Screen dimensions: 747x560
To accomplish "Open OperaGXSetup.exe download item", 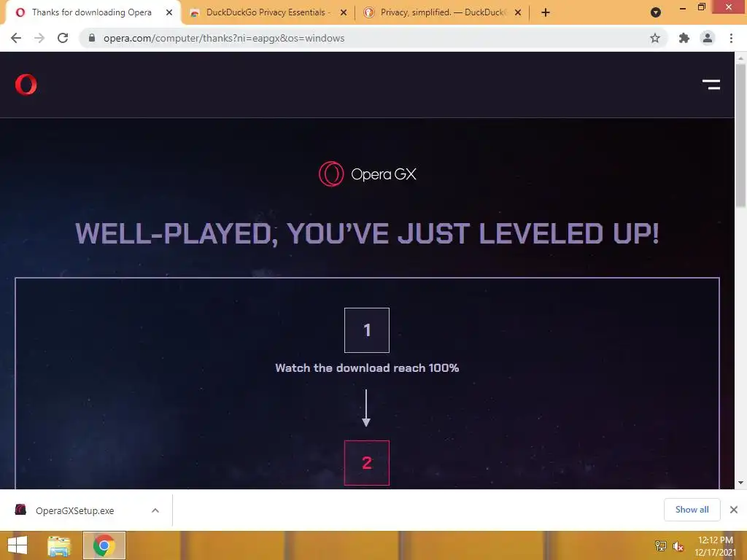I will [x=75, y=510].
